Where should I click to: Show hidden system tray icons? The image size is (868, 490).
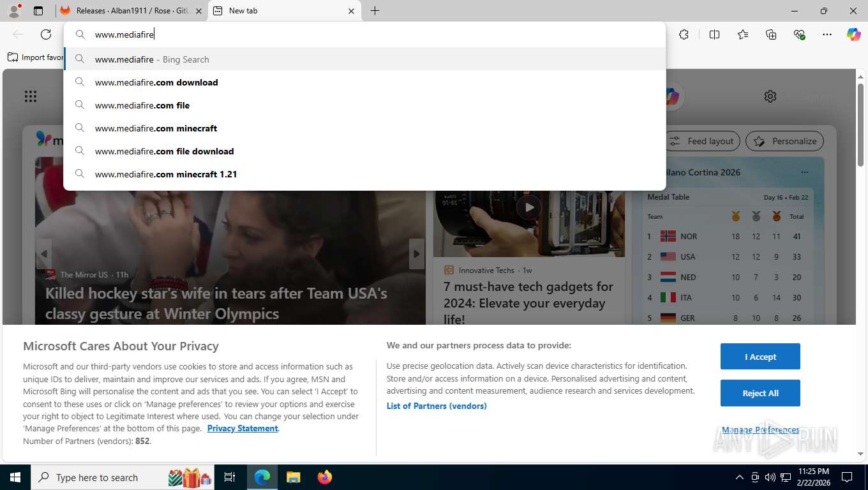pyautogui.click(x=740, y=477)
